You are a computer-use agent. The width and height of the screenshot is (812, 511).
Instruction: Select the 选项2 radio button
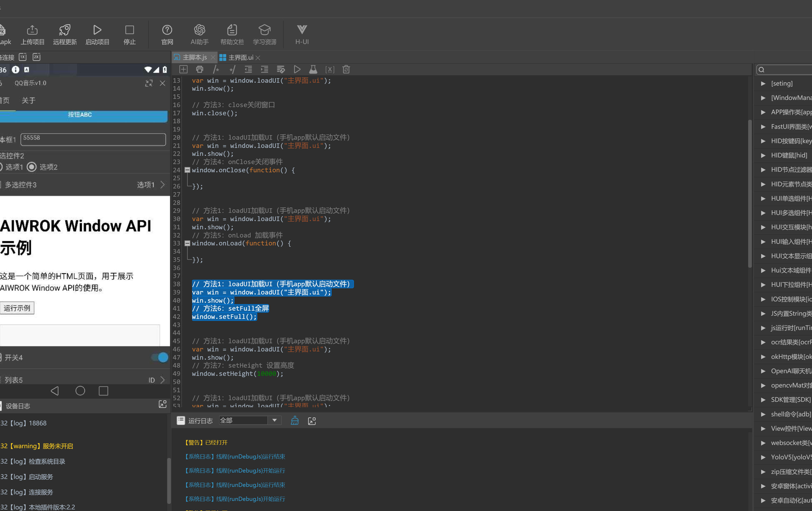point(32,167)
